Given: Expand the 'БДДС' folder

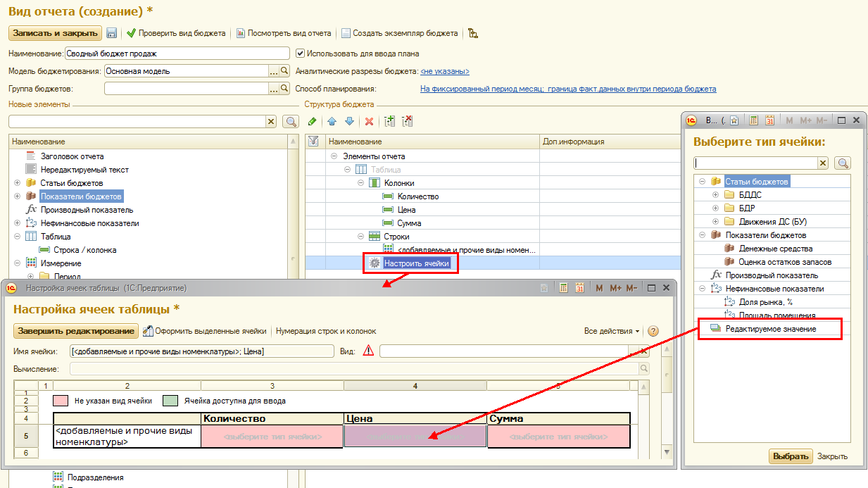Looking at the screenshot, I should (716, 195).
